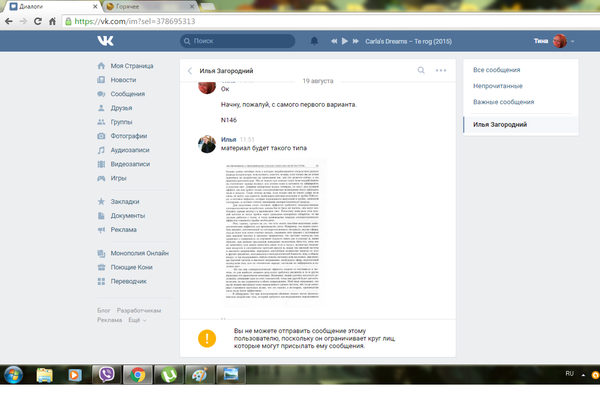Open the attached document page image
Viewport: 600px width, 414px height.
[273, 231]
